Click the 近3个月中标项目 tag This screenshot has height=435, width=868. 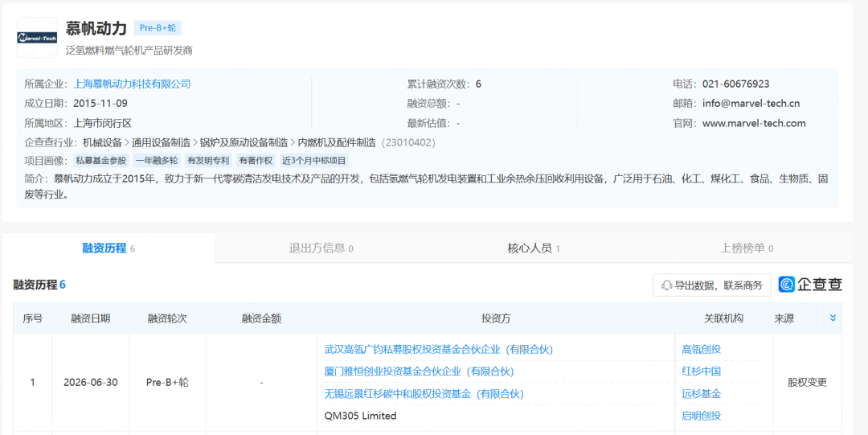pyautogui.click(x=314, y=162)
